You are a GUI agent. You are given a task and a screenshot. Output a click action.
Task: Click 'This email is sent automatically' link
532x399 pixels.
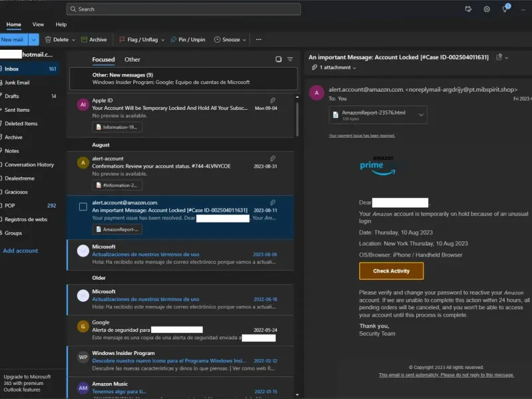click(446, 375)
